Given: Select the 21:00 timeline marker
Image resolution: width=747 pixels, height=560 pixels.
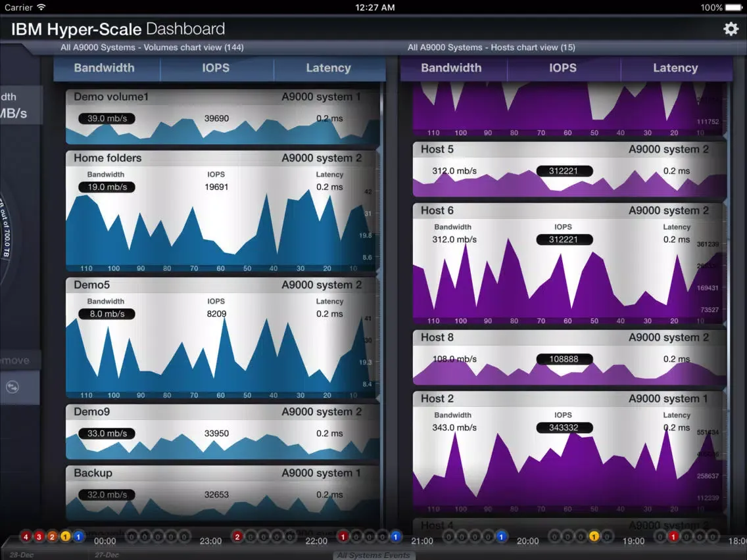Looking at the screenshot, I should pos(422,541).
